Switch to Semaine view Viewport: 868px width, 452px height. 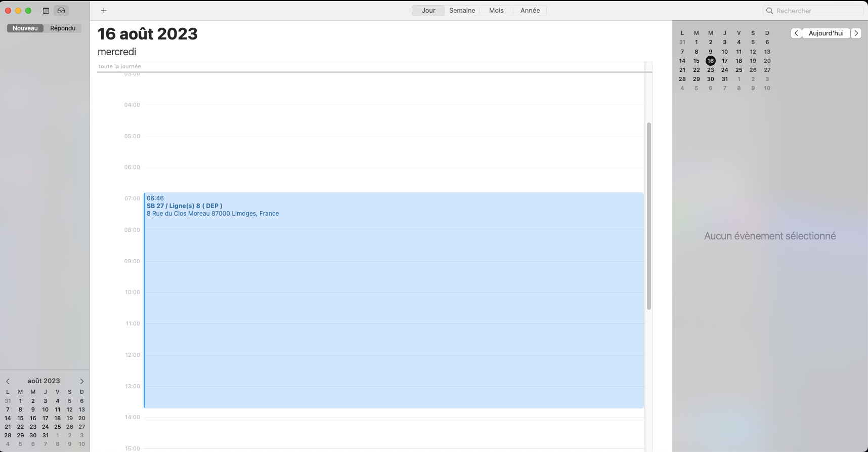tap(462, 11)
